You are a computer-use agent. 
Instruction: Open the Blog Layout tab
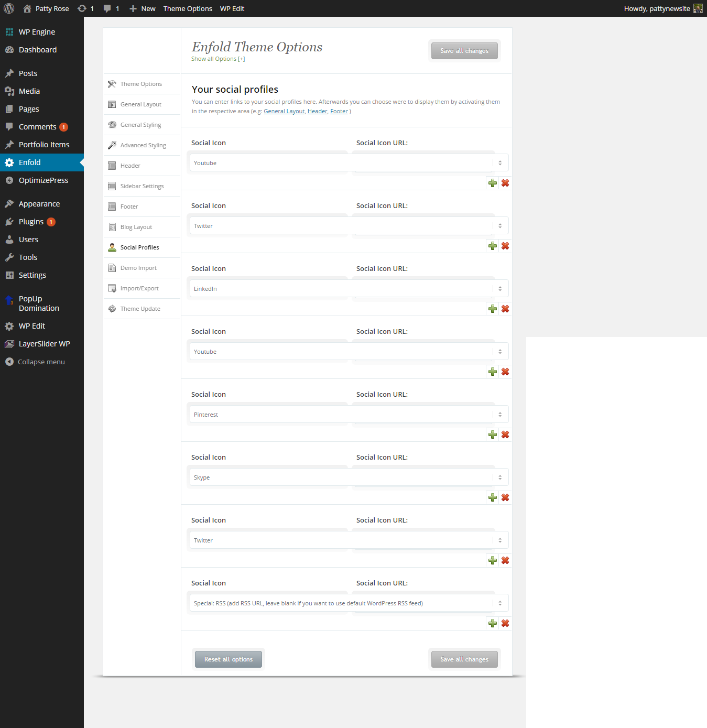pos(142,227)
